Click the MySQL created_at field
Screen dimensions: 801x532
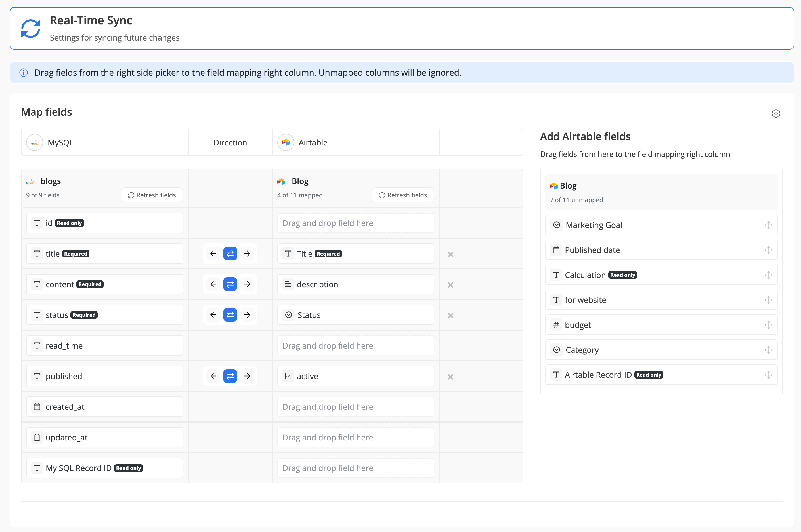tap(104, 406)
